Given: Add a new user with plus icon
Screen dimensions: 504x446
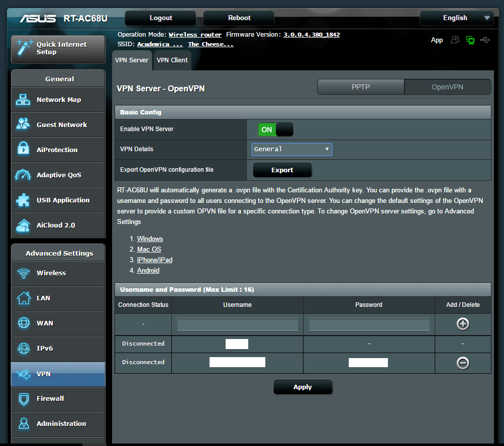Looking at the screenshot, I should tap(463, 323).
